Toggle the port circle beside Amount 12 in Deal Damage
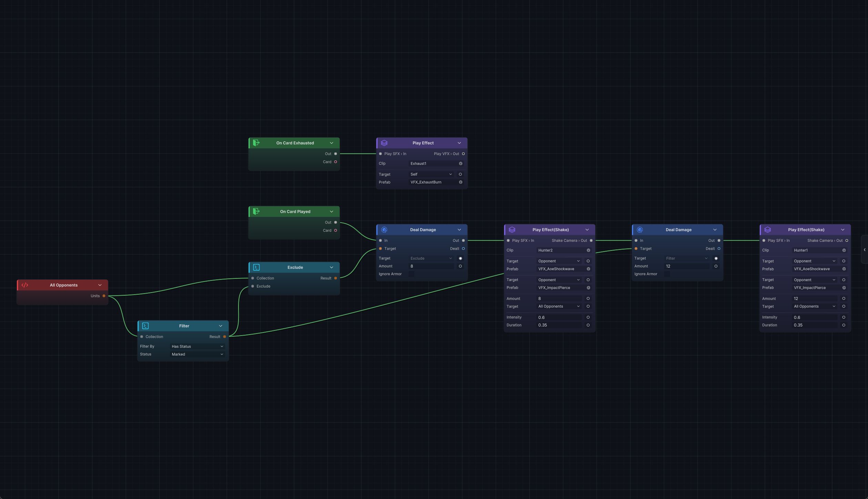Screen dimensions: 868x499 (x=716, y=266)
